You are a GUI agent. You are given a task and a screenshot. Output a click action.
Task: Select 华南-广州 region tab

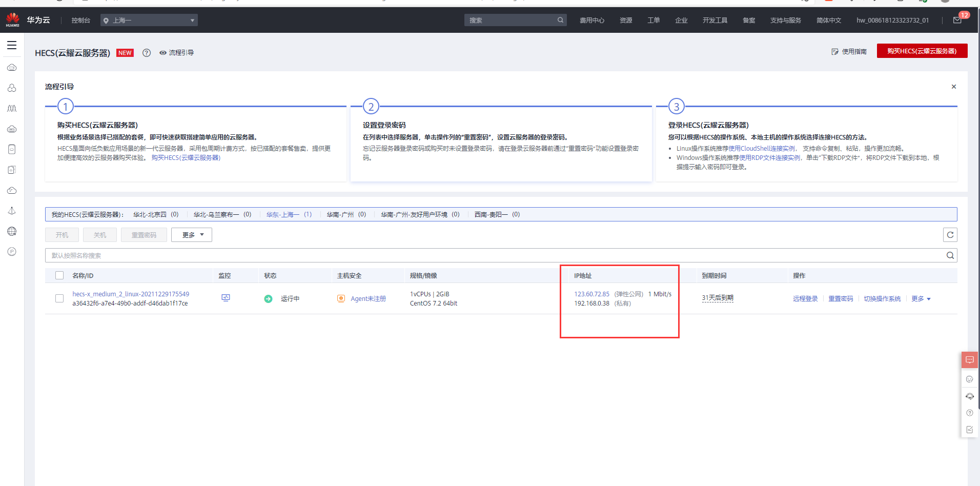[346, 214]
